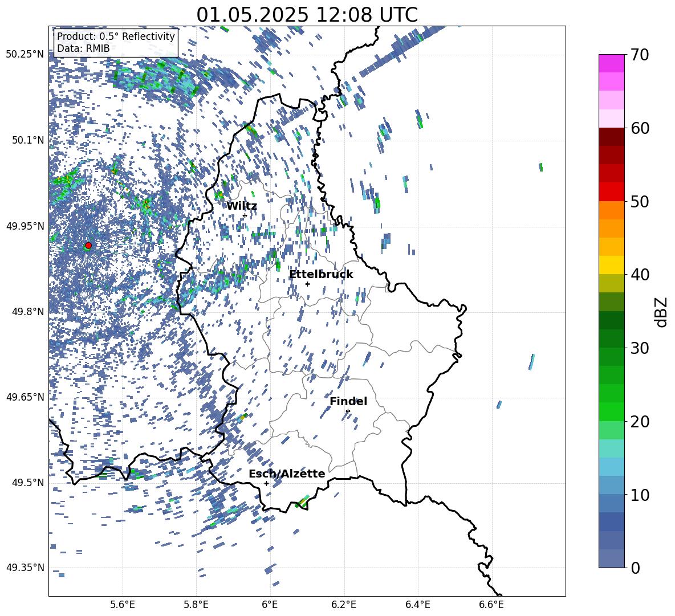Click the 6.6°E longitude label

point(491,605)
